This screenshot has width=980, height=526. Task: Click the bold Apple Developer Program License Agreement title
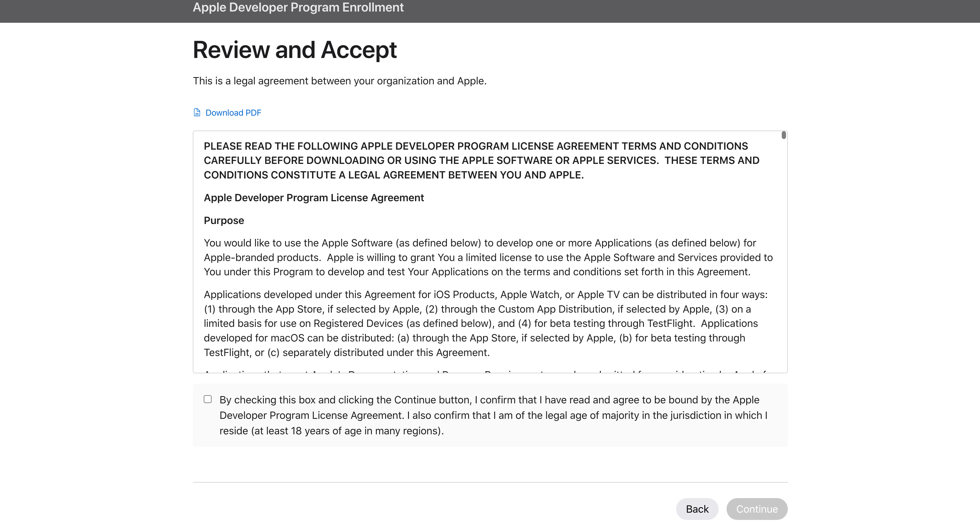(x=314, y=198)
